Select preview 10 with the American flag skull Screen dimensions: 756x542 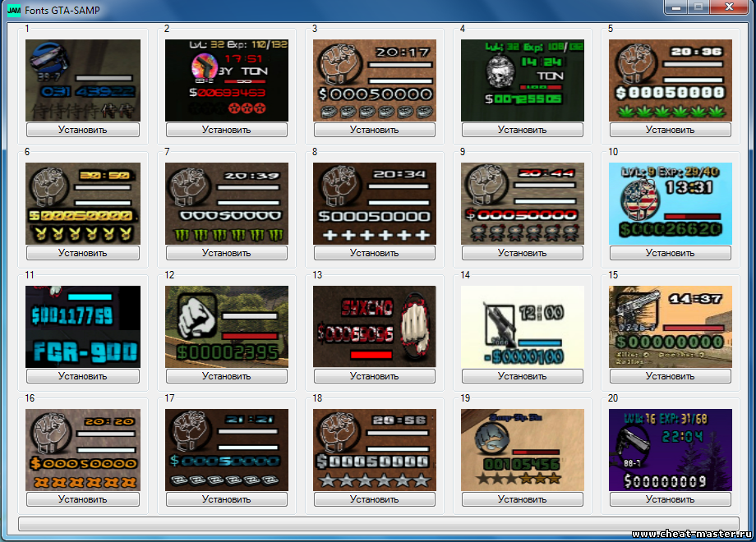tap(671, 203)
